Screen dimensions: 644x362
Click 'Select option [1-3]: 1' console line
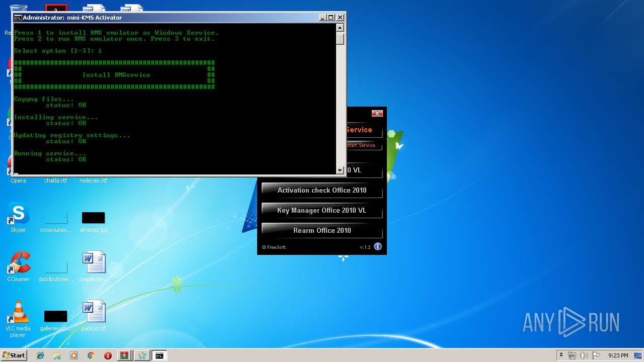coord(58,51)
